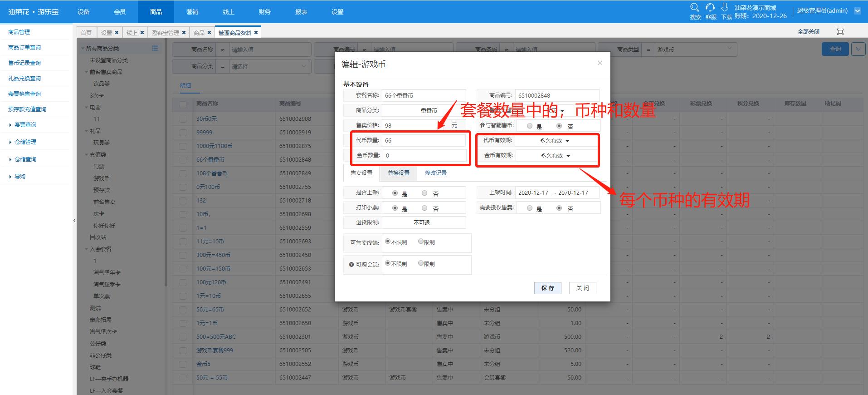This screenshot has height=395, width=868.
Task: Choose 不限制 for 可购会员
Action: [x=388, y=263]
